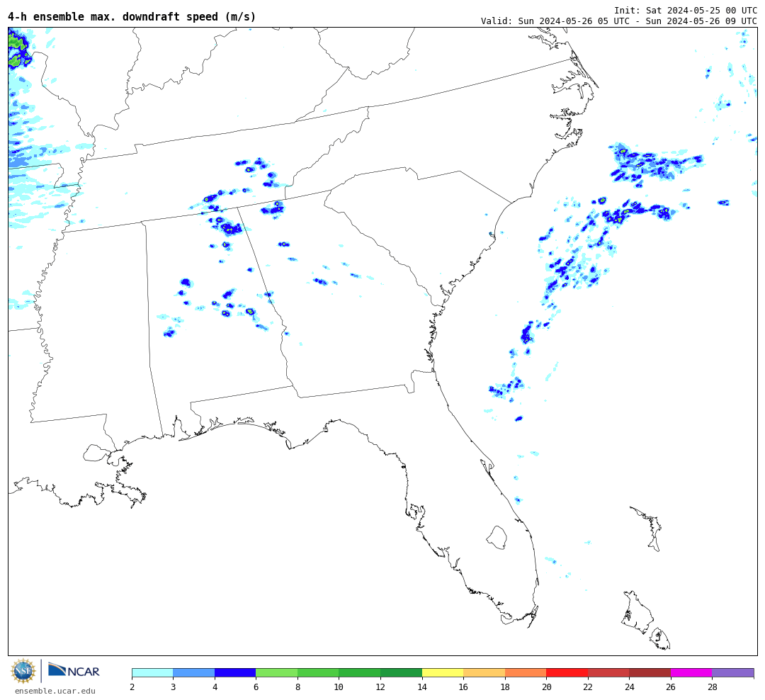Image resolution: width=765 pixels, height=700 pixels.
Task: Click the colorbar tick label '12'
Action: tap(380, 687)
